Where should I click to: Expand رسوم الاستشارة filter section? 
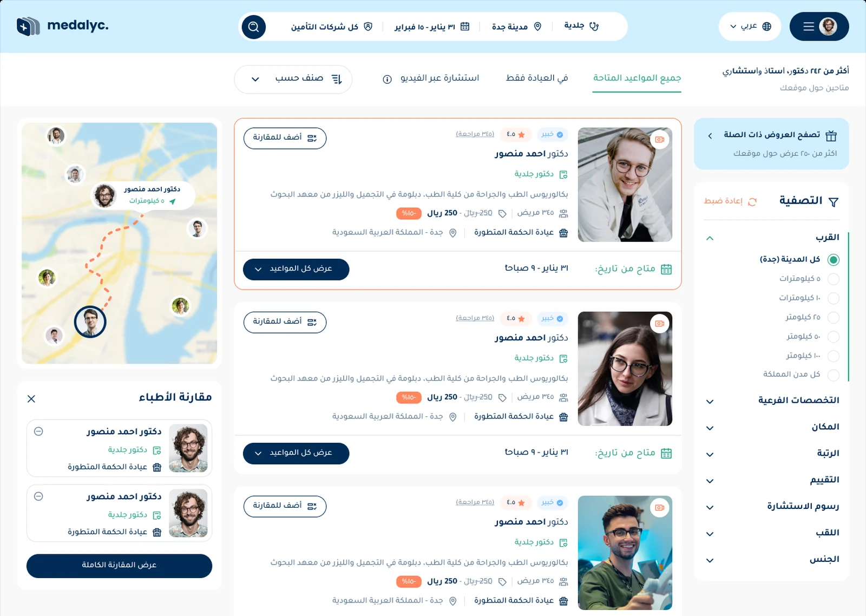(x=772, y=507)
